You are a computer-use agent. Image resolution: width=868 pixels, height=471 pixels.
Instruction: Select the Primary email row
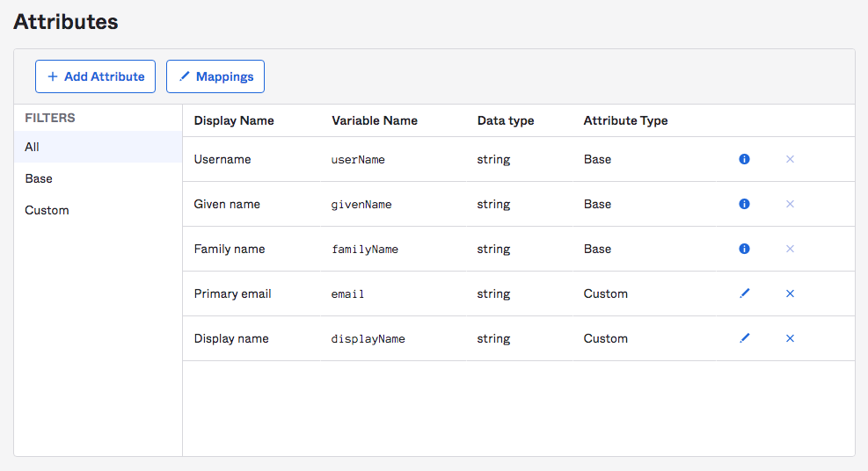coord(519,293)
